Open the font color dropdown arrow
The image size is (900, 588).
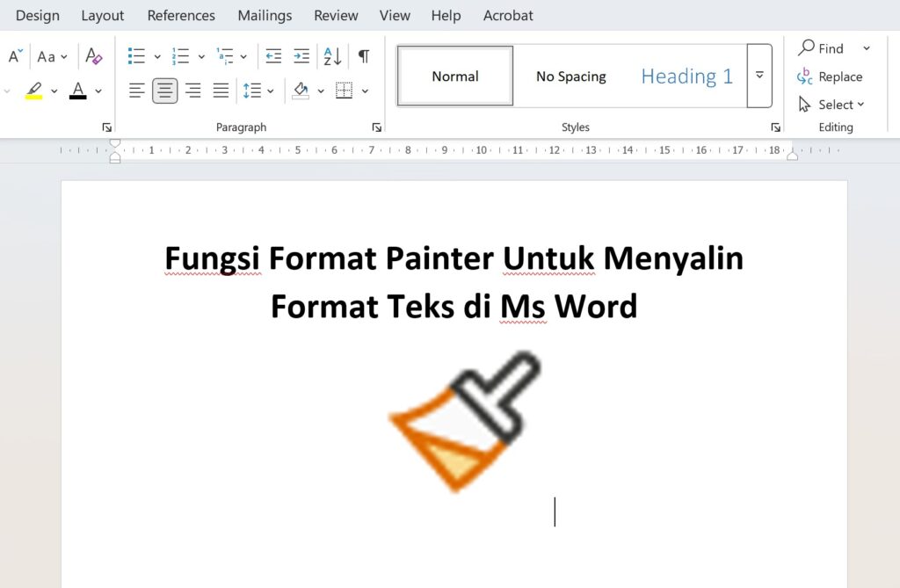98,91
